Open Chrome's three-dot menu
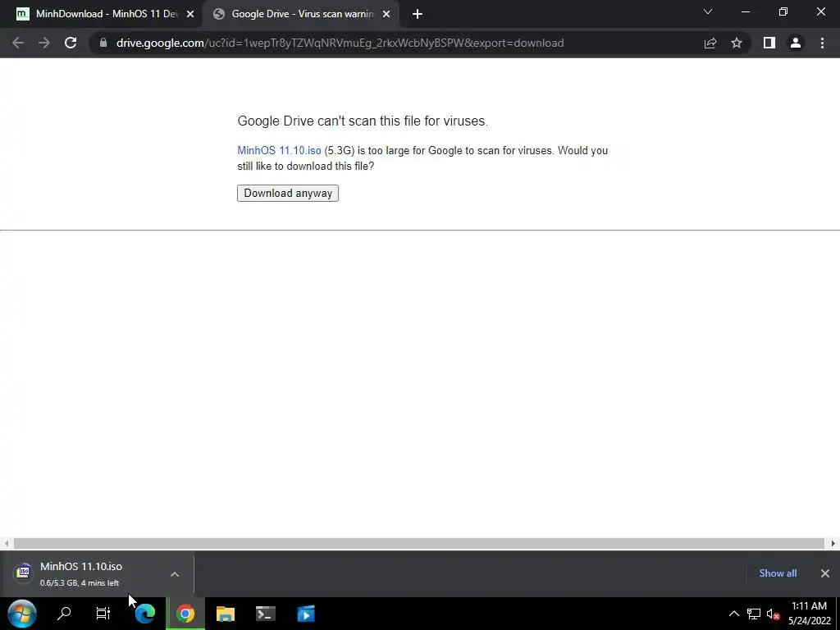Image resolution: width=840 pixels, height=630 pixels. pyautogui.click(x=822, y=43)
